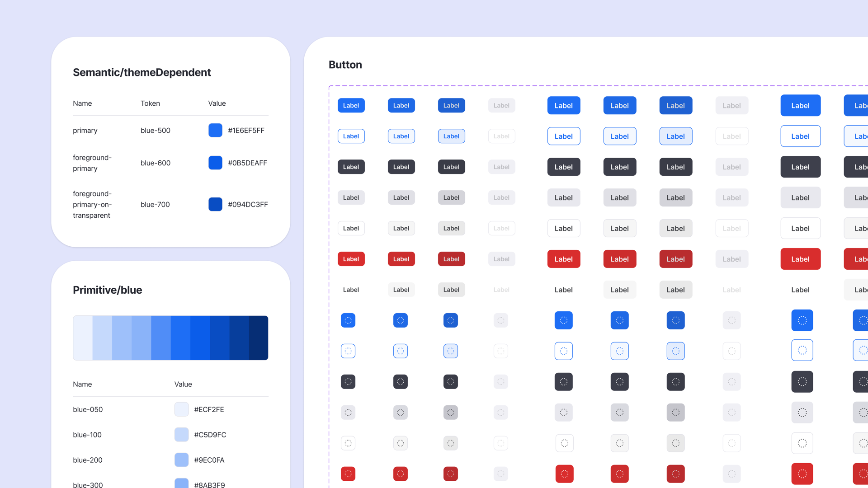The height and width of the screenshot is (488, 868).
Task: Click the "Button" section heading
Action: click(x=345, y=65)
